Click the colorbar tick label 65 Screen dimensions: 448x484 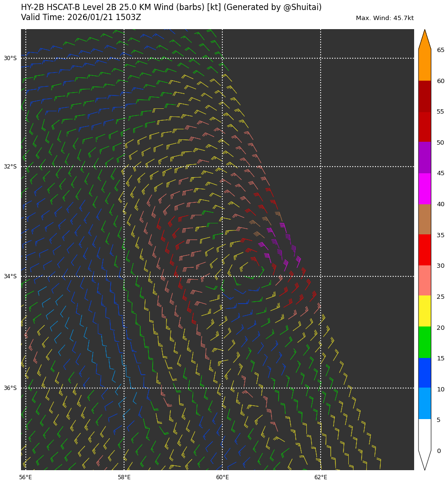[x=440, y=50]
